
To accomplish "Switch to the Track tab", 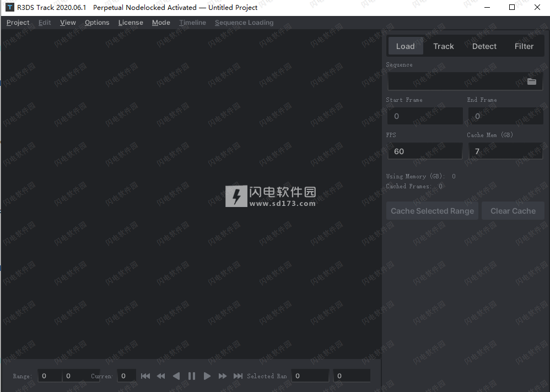I will (x=444, y=46).
